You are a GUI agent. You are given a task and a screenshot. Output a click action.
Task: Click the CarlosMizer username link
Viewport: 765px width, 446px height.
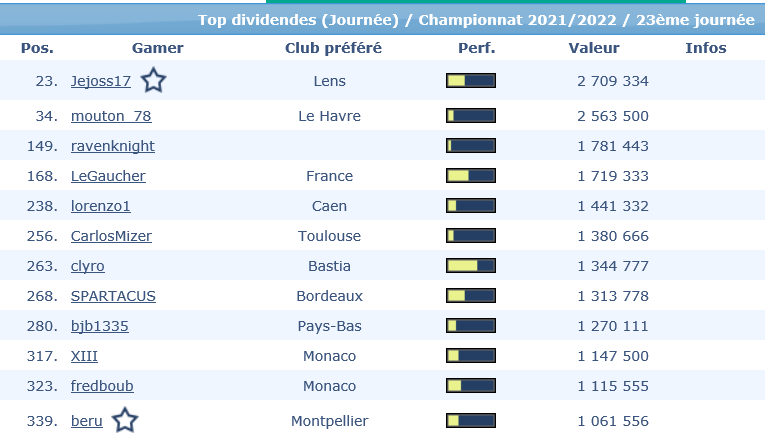coord(111,236)
